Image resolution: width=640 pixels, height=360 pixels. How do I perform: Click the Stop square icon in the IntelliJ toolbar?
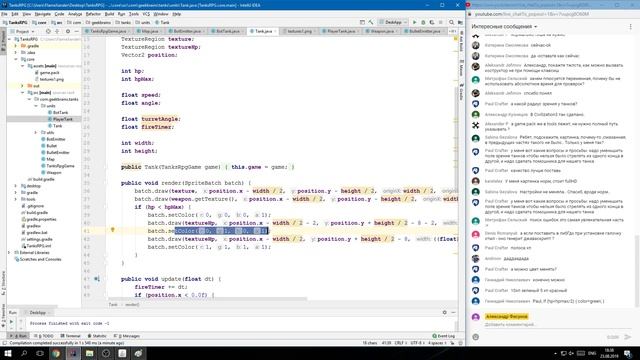(440, 22)
